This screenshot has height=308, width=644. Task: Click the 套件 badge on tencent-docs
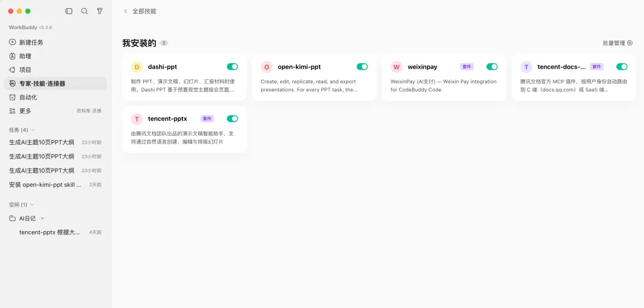coord(597,67)
